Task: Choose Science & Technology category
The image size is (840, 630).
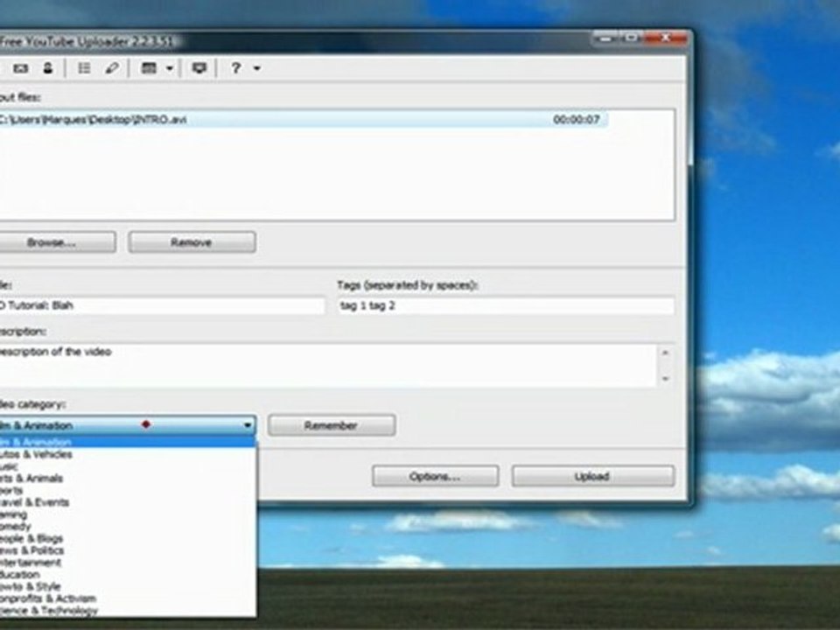Action: 128,610
